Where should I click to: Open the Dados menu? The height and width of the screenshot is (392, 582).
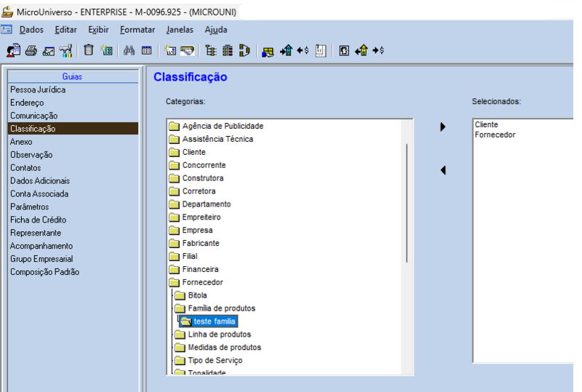pyautogui.click(x=31, y=30)
